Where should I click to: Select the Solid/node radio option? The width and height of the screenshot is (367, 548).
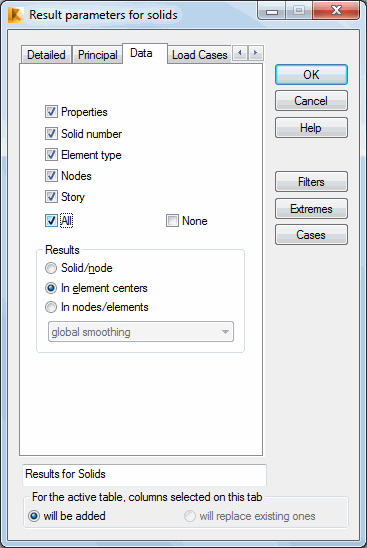(x=51, y=268)
